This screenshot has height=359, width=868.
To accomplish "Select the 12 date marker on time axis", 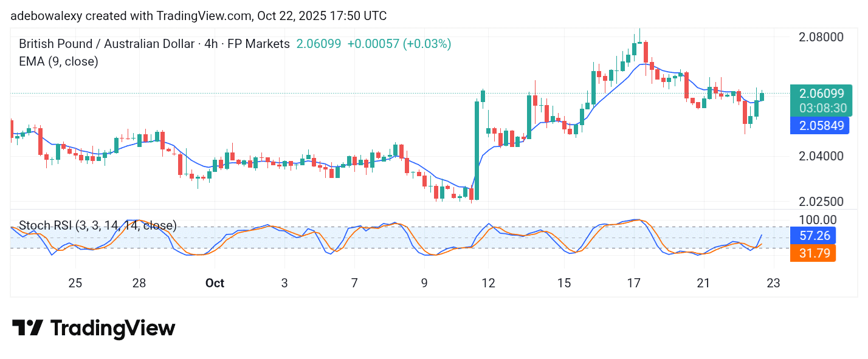I will pyautogui.click(x=488, y=283).
